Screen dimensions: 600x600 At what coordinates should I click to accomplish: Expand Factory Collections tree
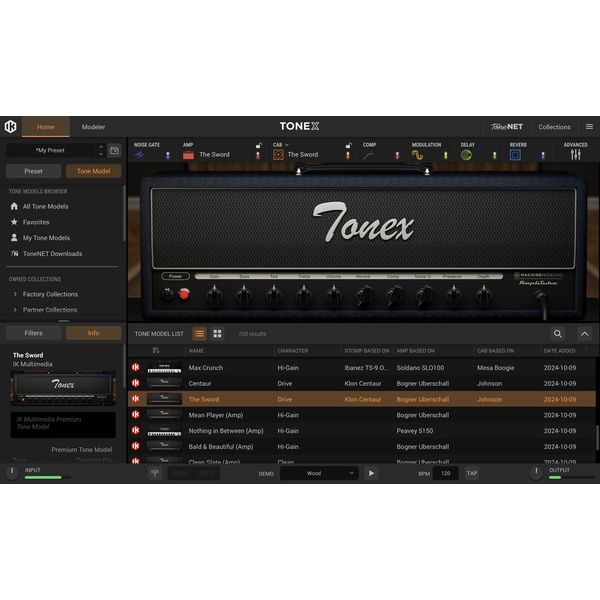[15, 294]
